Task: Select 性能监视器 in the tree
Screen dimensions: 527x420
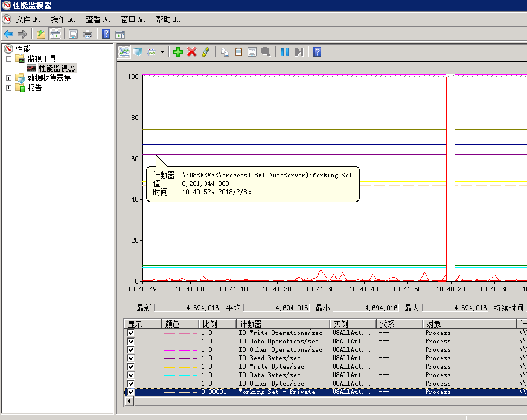Action: coord(57,69)
